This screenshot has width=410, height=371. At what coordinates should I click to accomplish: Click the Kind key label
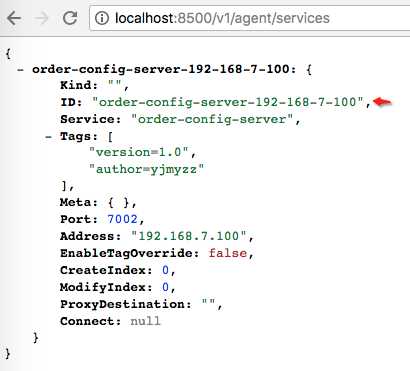79,85
